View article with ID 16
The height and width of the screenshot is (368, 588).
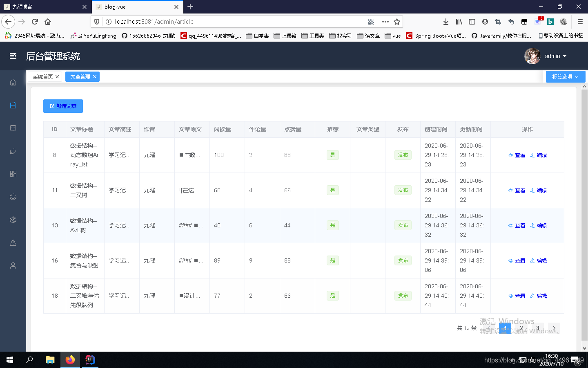(x=517, y=260)
